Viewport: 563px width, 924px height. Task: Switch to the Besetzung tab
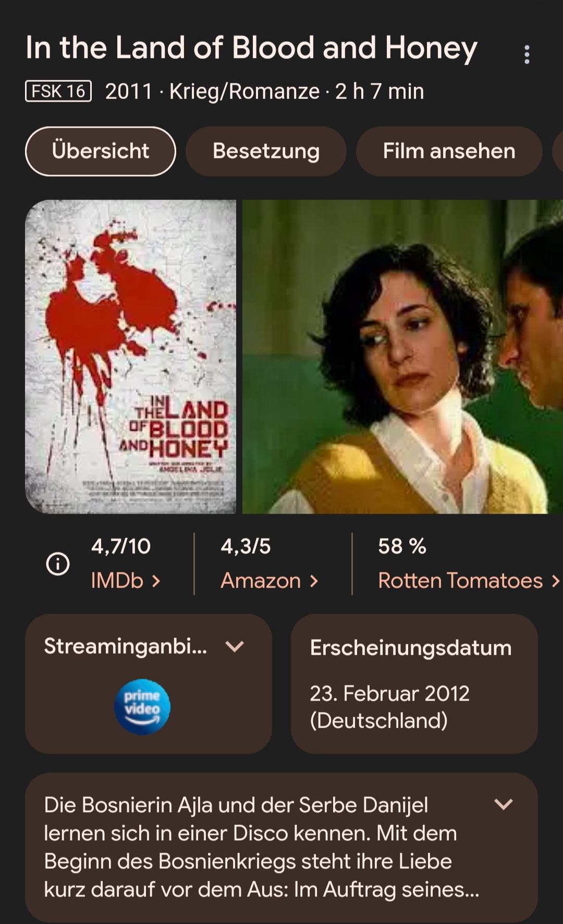pos(266,151)
